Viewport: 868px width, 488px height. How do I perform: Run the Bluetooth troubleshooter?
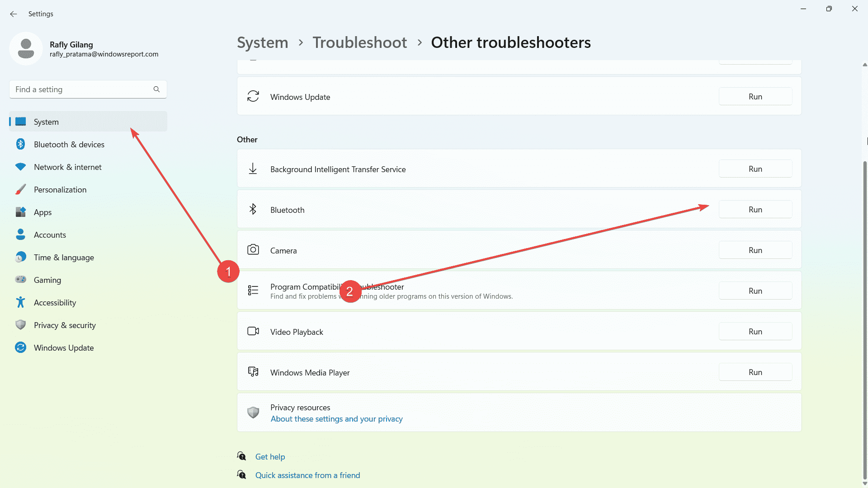755,209
